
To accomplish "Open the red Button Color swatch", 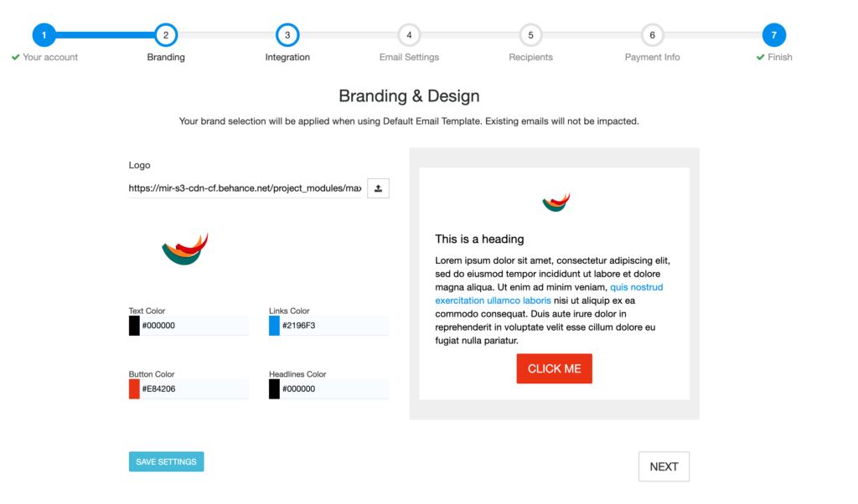I will (x=134, y=389).
